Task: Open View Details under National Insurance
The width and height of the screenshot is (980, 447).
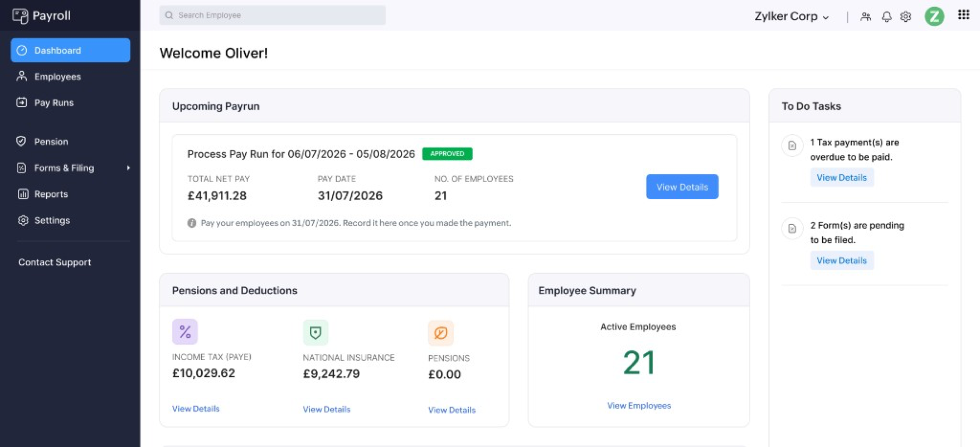Action: [326, 409]
